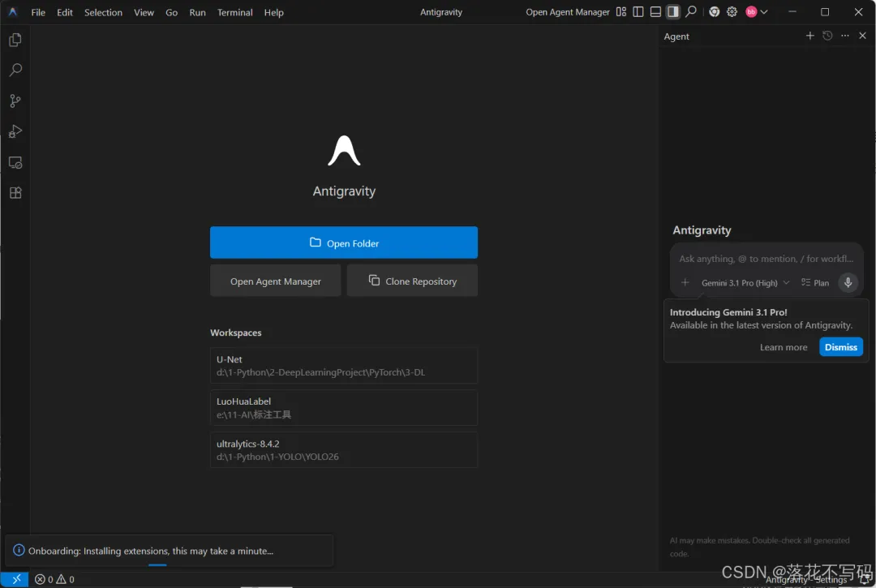This screenshot has height=588, width=876.
Task: Click the copy icon in Clone Repository
Action: (374, 281)
